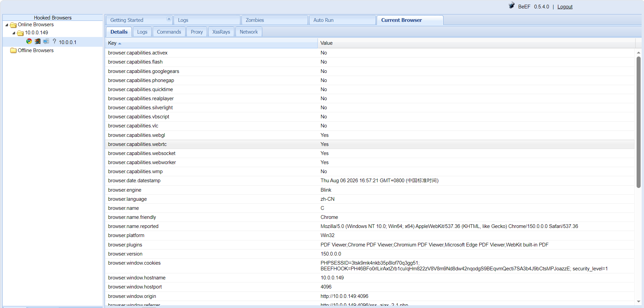Viewport: 644px width, 308px height.
Task: Select the browser.capabilities.silverlight row
Action: pyautogui.click(x=370, y=108)
